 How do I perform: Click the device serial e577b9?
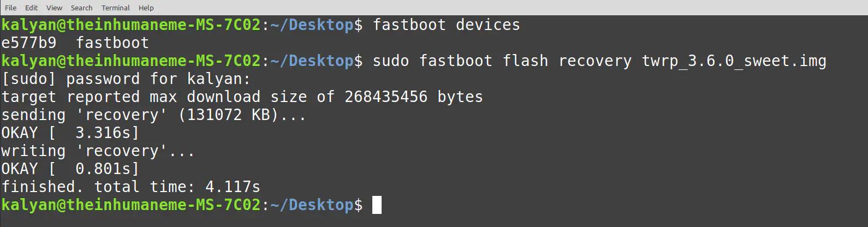click(x=28, y=43)
